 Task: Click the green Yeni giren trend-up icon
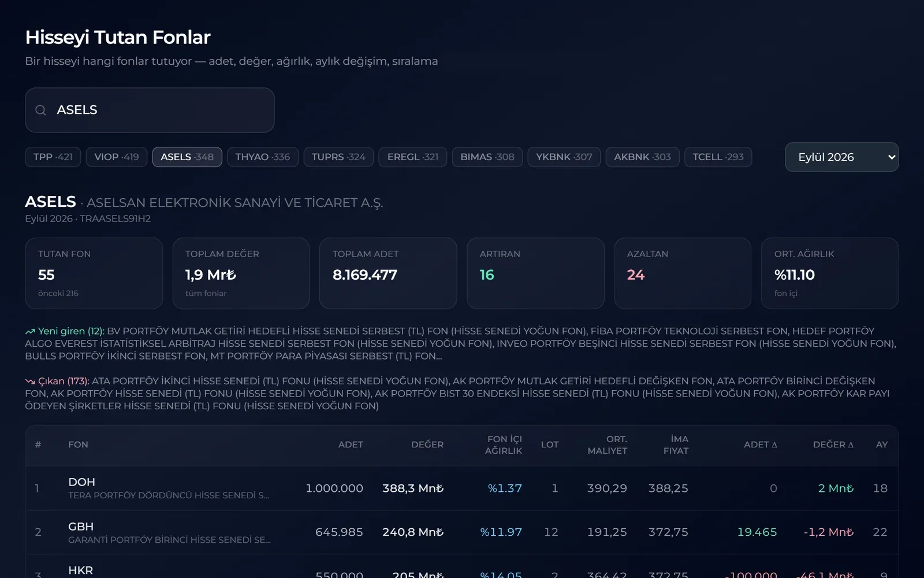click(30, 331)
